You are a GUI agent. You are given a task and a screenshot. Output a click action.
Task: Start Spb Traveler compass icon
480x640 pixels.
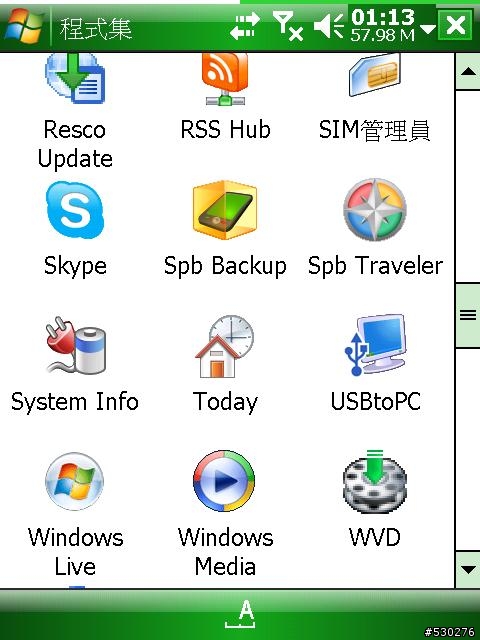[375, 210]
